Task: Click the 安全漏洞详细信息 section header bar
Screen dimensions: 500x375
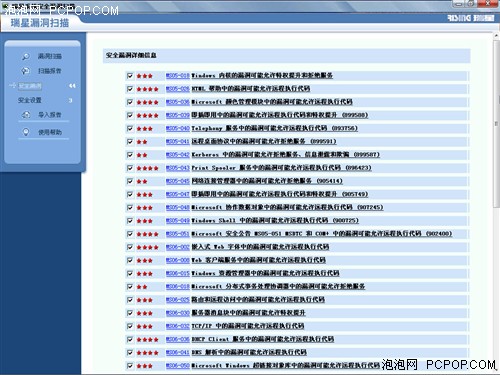Action: coord(286,56)
